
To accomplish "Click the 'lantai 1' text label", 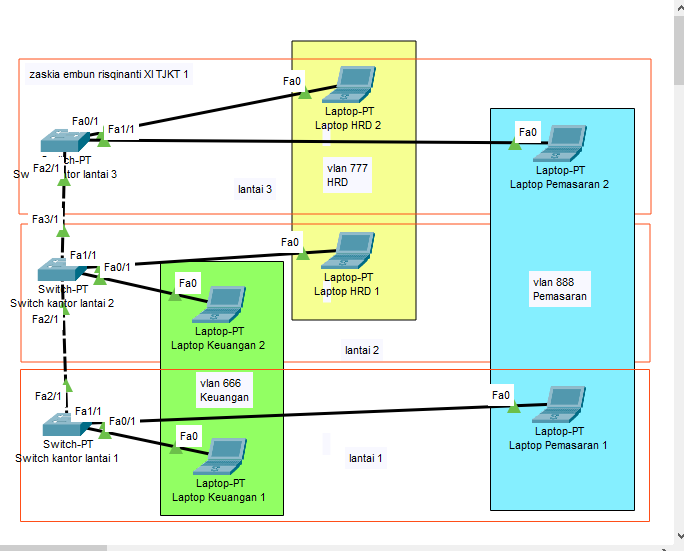I will (x=366, y=458).
